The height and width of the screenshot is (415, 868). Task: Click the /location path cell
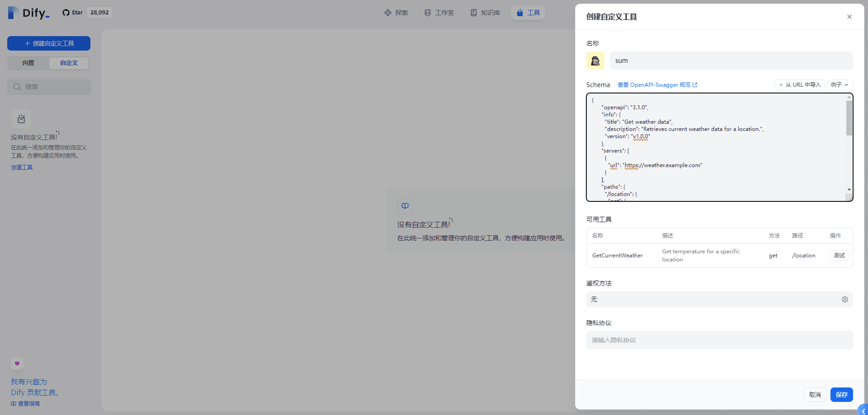[x=804, y=256]
